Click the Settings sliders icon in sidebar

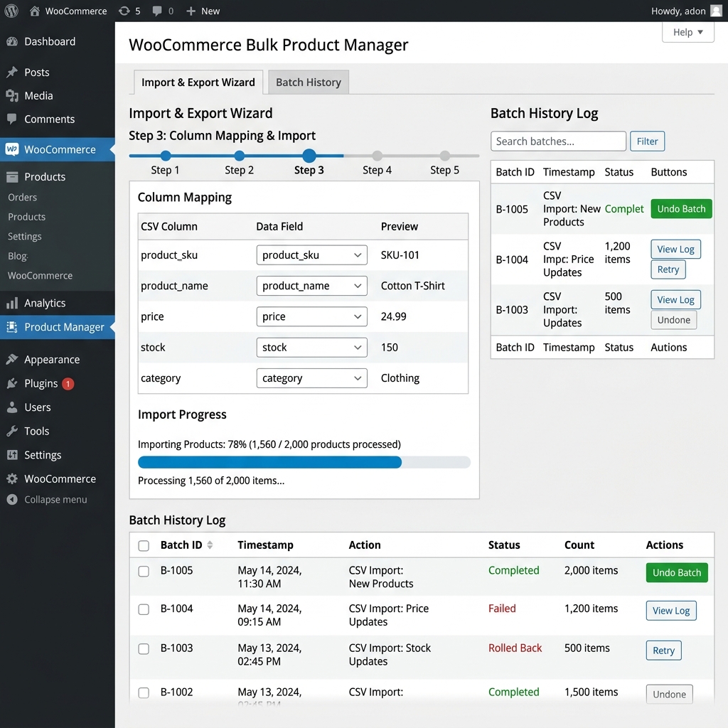click(12, 455)
